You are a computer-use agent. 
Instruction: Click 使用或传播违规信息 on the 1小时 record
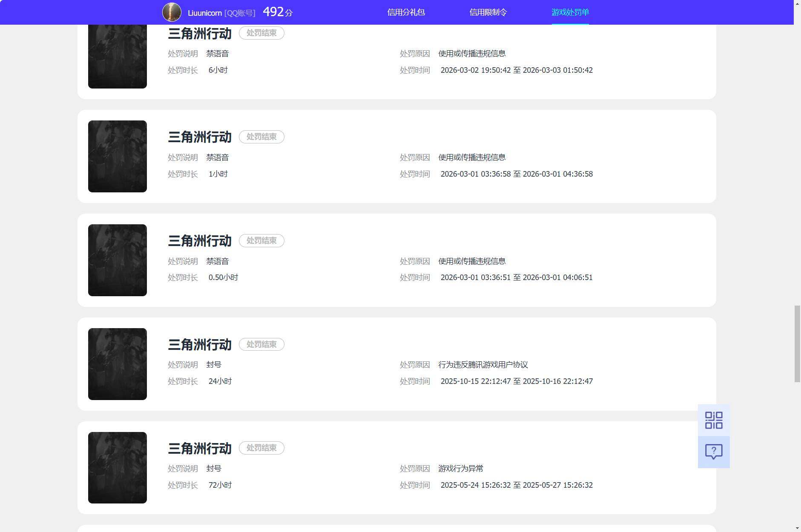coord(472,157)
